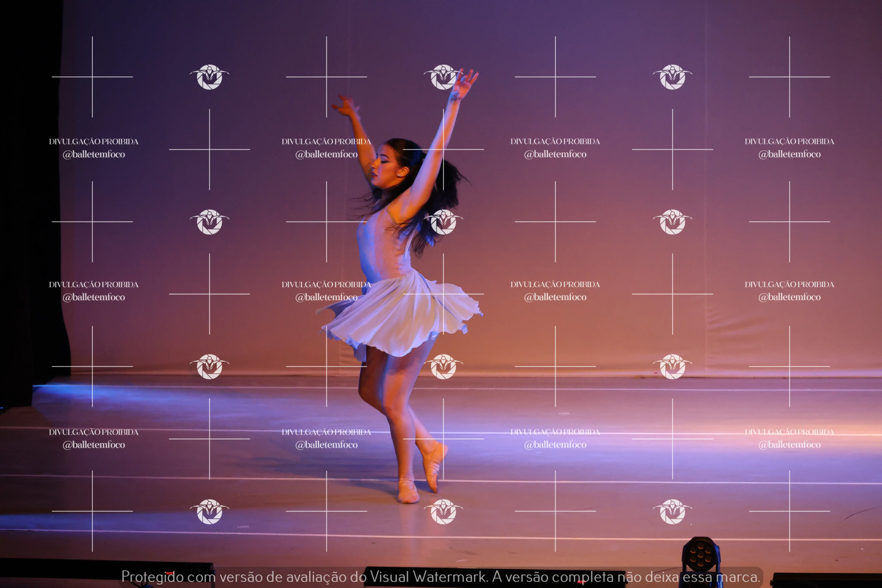The image size is (882, 588).
Task: Click the camera logo overlapping the dancer's hair
Action: 443,222
